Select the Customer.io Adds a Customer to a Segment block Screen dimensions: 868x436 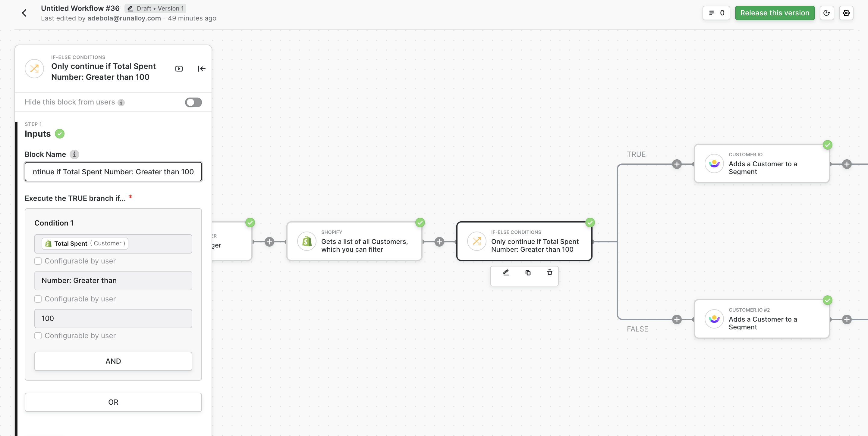(x=762, y=164)
